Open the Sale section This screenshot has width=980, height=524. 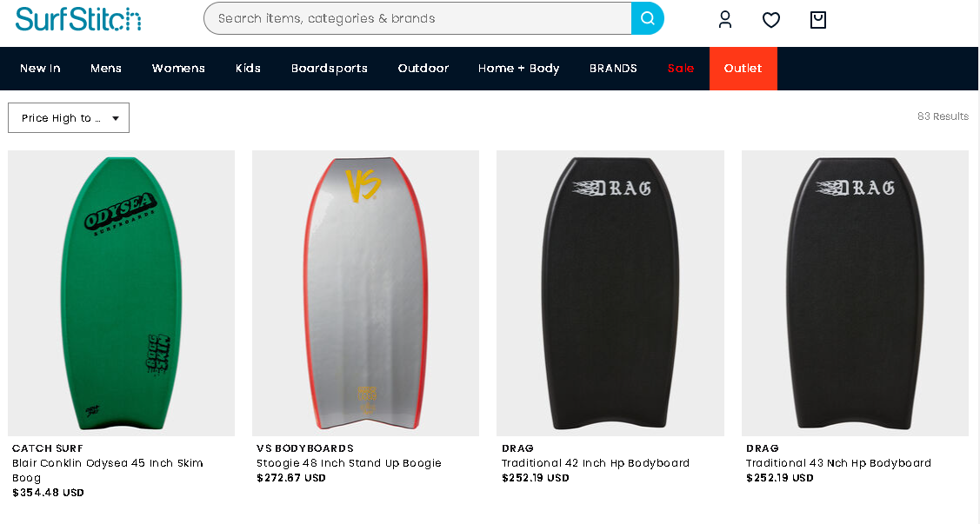(681, 68)
